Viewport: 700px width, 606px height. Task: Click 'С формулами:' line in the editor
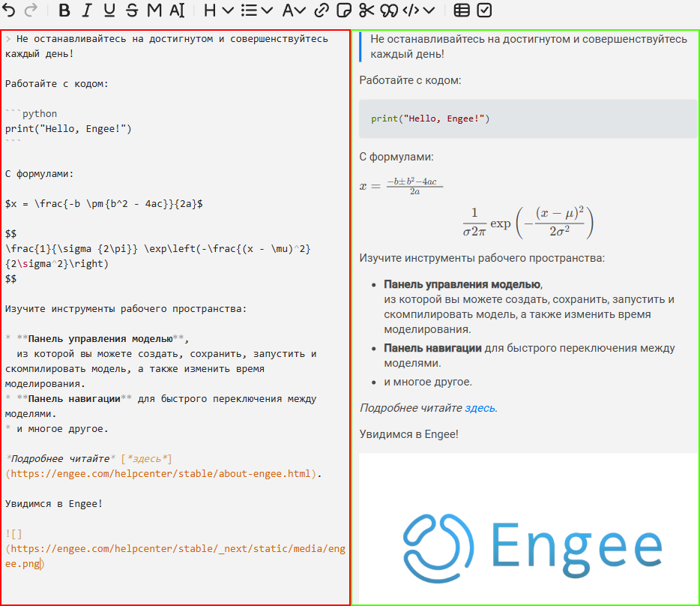coord(39,173)
